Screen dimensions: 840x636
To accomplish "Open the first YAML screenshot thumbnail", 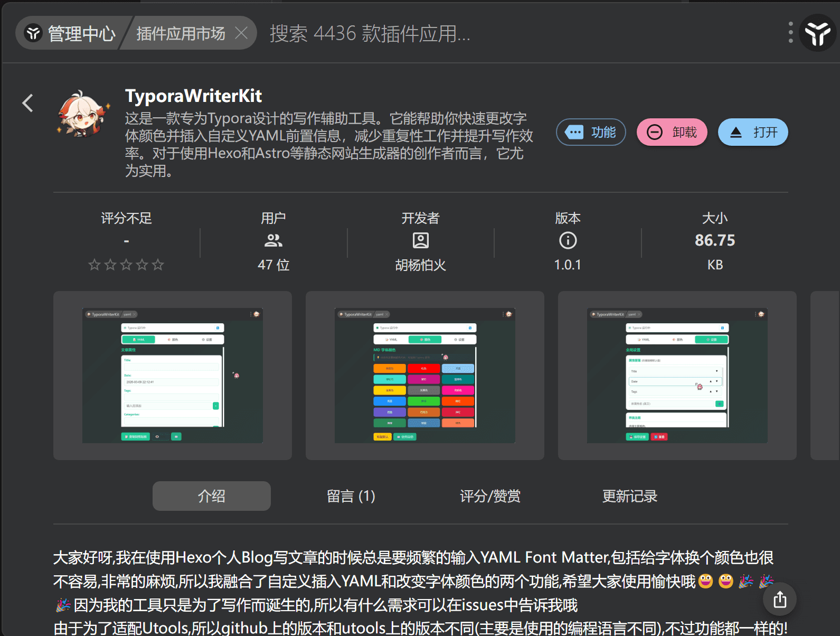I will coord(173,376).
